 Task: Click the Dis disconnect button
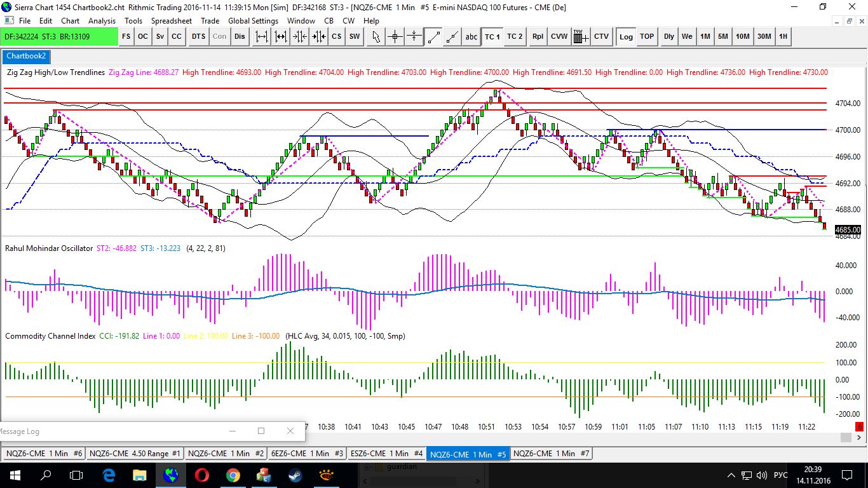(240, 36)
